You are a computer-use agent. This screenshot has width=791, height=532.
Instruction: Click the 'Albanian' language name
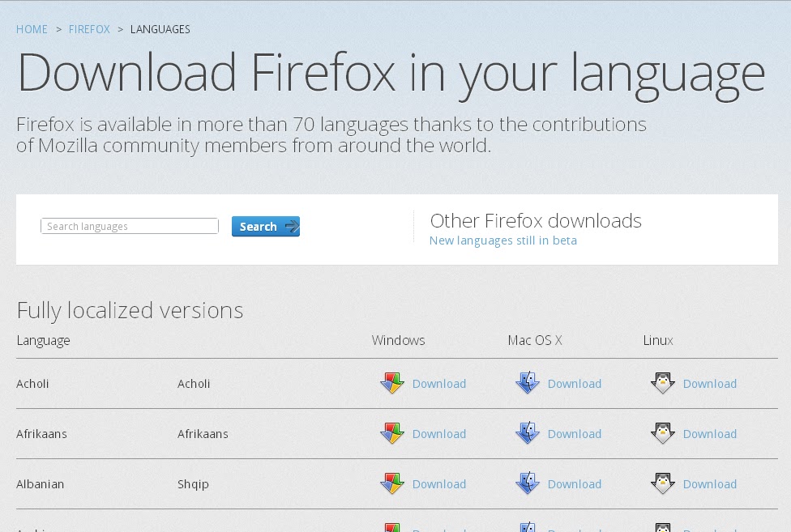(x=41, y=484)
